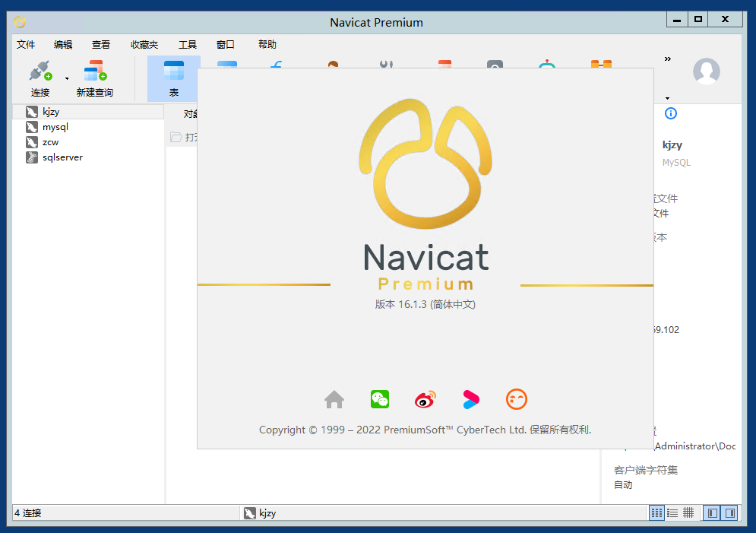Click the User toolbar icon behind the dialog
756x533 pixels.
pos(333,64)
